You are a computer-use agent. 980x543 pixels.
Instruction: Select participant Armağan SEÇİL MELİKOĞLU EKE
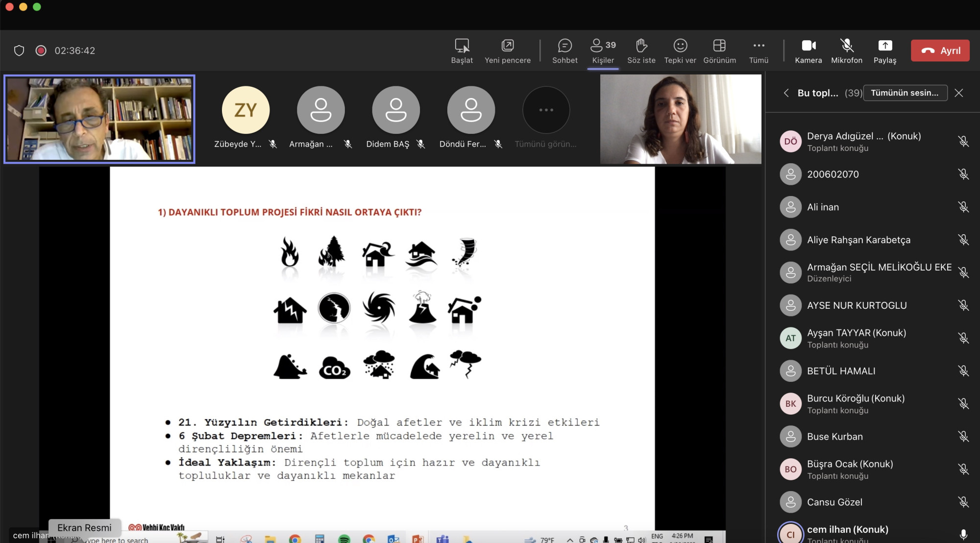pos(873,272)
